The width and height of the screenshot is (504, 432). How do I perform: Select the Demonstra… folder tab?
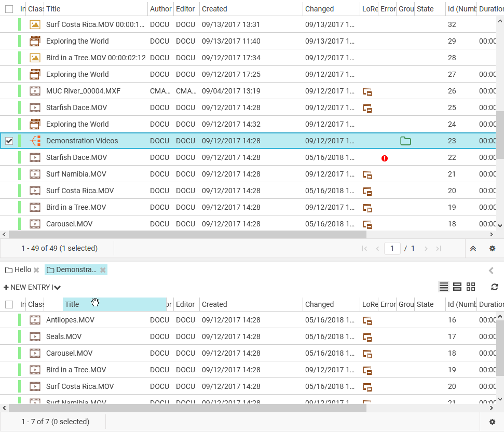tap(72, 270)
